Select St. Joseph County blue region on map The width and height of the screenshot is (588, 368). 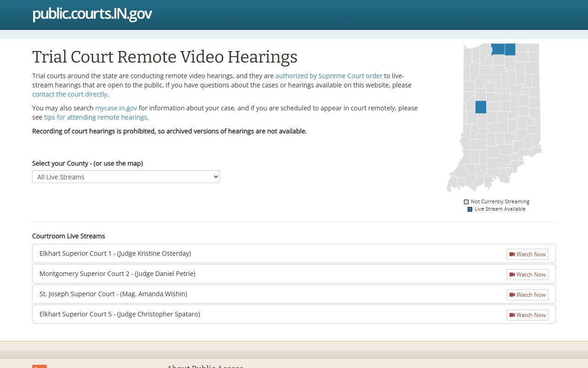tap(498, 49)
